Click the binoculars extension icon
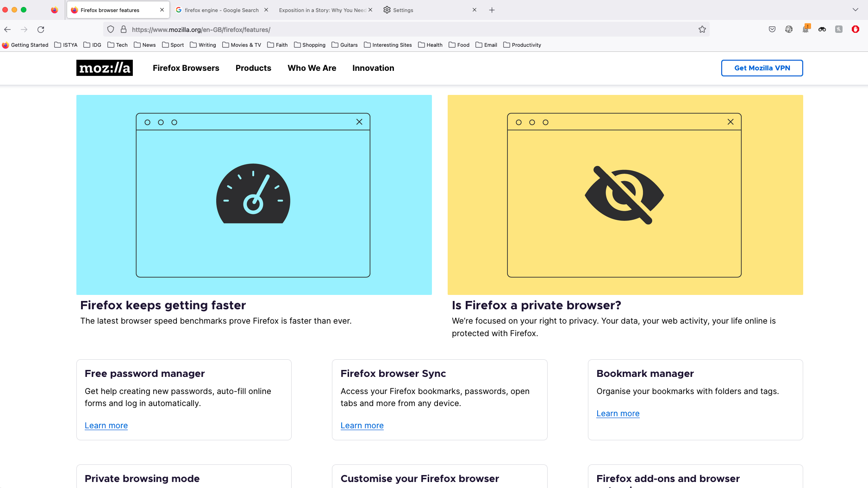 [822, 30]
